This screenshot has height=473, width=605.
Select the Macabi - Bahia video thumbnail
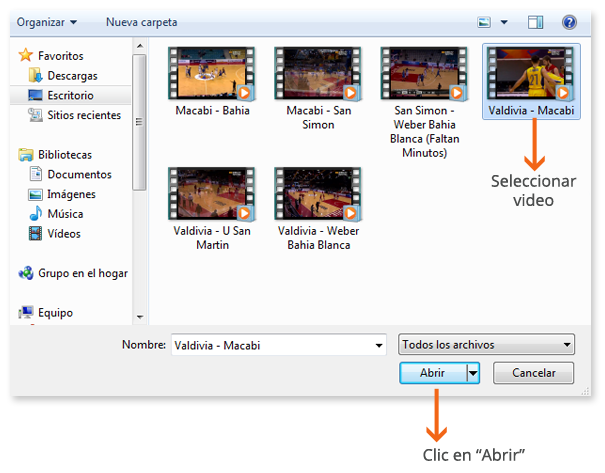[x=211, y=73]
